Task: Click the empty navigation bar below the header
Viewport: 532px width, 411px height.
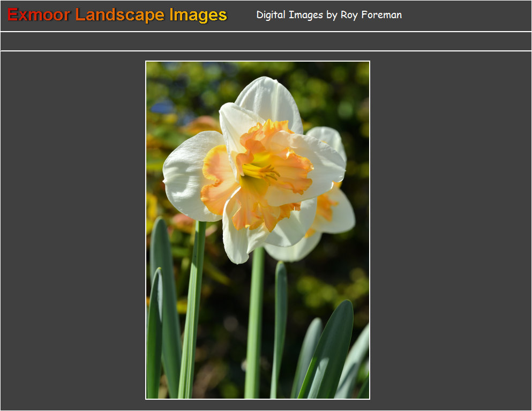Action: pos(266,41)
